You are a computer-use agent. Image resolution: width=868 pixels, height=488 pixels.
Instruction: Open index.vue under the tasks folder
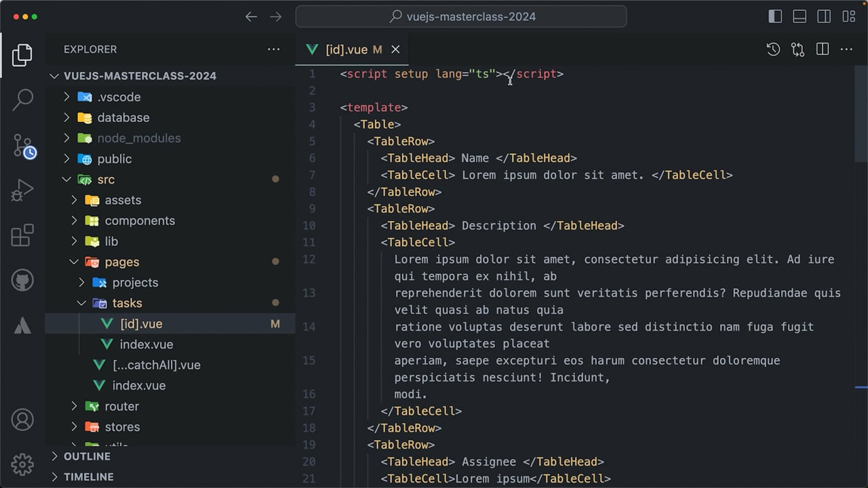tap(146, 344)
